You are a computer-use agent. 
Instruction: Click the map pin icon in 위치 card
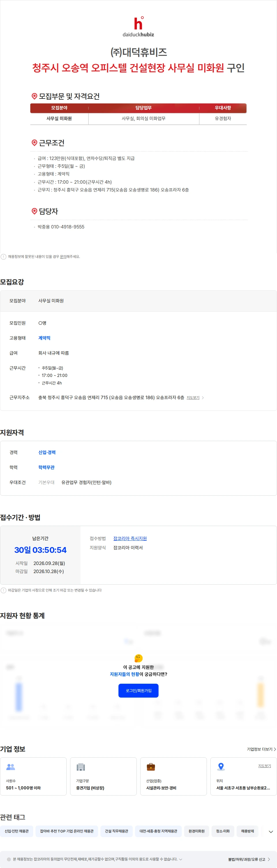click(221, 767)
